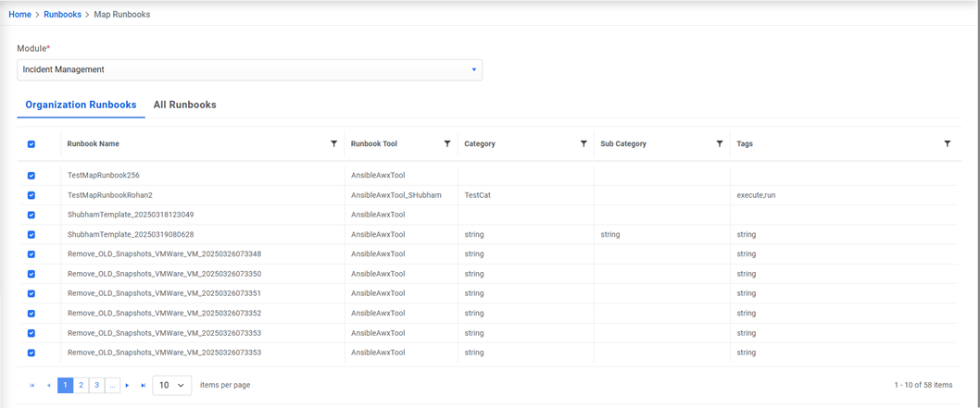Image resolution: width=980 pixels, height=408 pixels.
Task: Go to the previous page arrow
Action: pyautogui.click(x=49, y=386)
